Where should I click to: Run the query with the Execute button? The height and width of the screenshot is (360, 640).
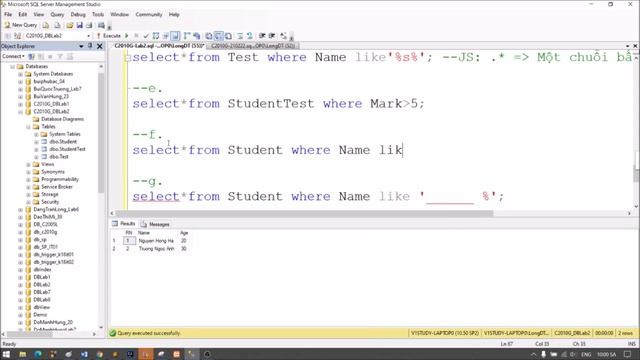tap(109, 36)
